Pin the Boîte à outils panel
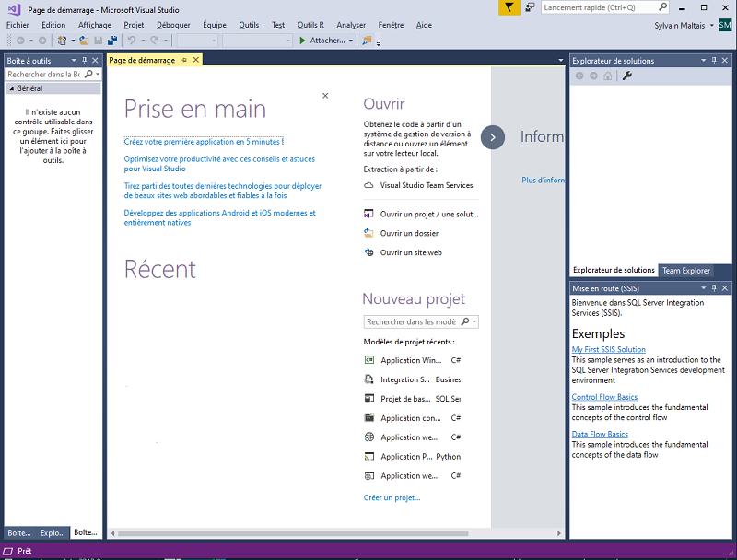Viewport: 737px width, 560px height. (83, 61)
